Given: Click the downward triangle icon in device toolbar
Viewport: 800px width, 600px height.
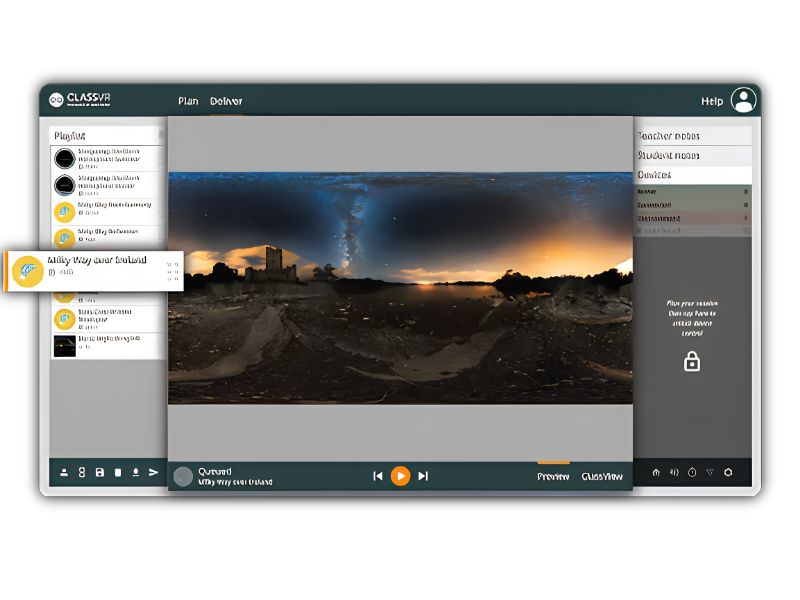Looking at the screenshot, I should point(710,472).
